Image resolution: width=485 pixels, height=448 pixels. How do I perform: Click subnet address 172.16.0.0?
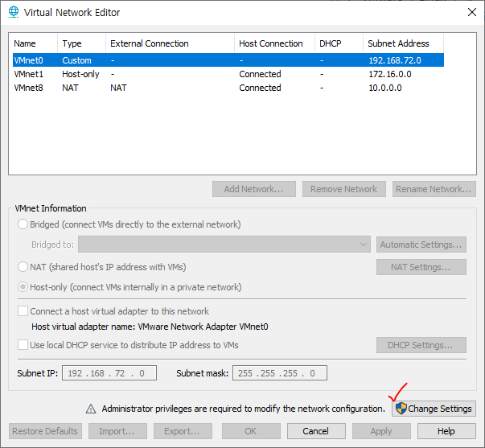coord(390,74)
